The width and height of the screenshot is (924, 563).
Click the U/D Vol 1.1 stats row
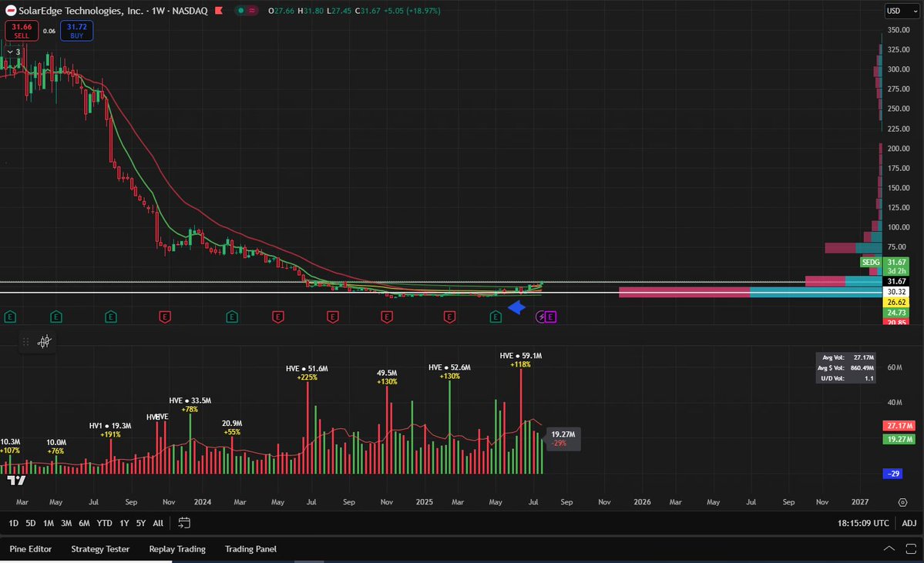coord(845,378)
